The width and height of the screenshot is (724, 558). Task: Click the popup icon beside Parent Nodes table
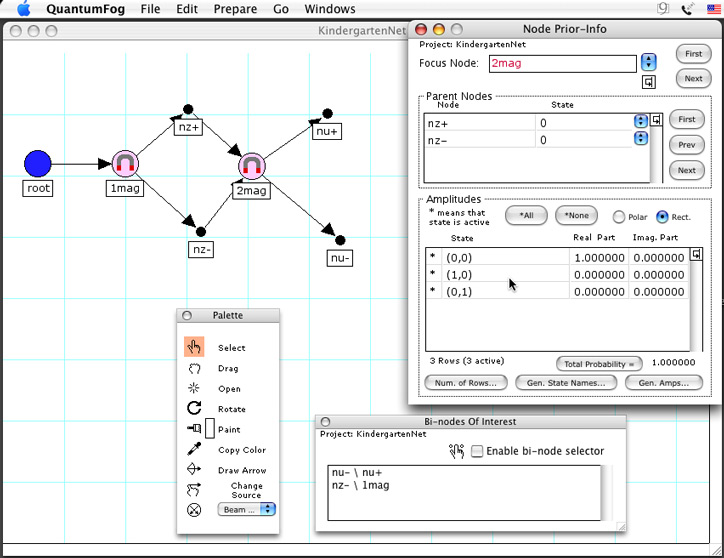coord(656,120)
